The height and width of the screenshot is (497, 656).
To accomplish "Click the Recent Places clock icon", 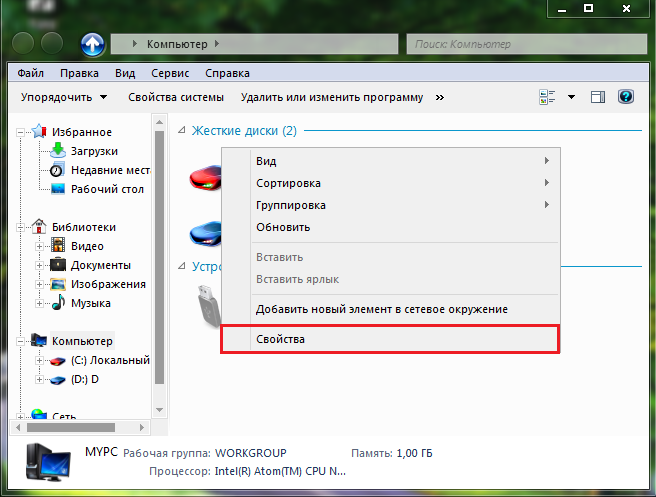I will click(x=57, y=170).
